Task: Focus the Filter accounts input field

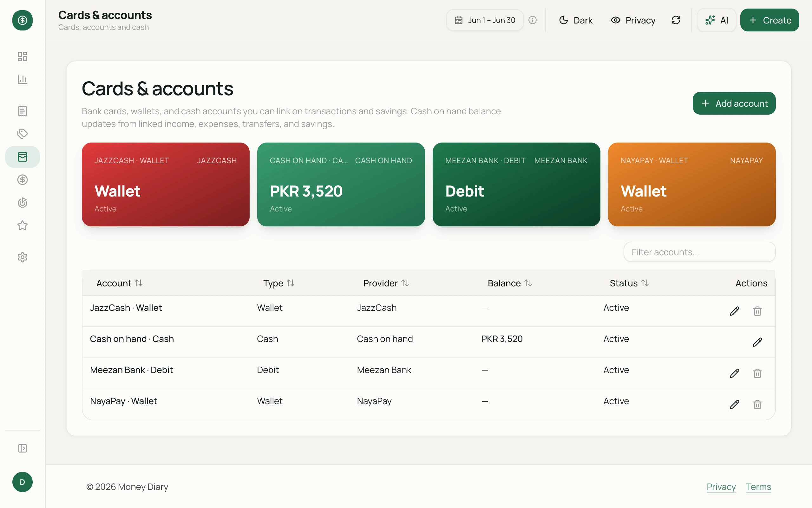Action: (x=699, y=252)
